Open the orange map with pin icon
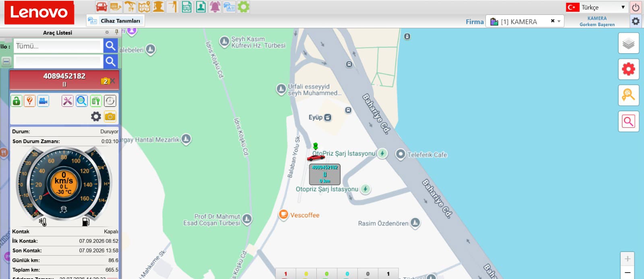This screenshot has height=279, width=644. click(x=144, y=6)
